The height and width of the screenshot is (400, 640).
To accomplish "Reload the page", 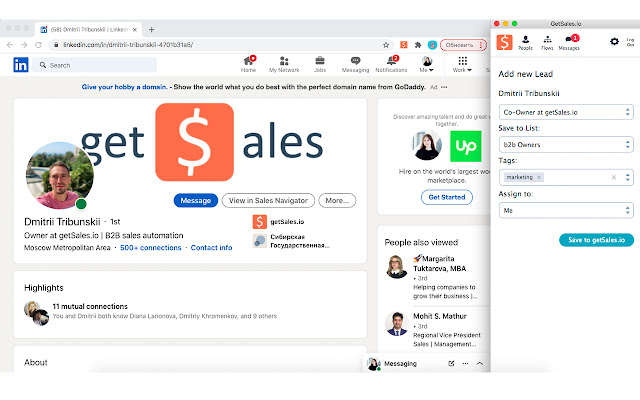I will pos(38,45).
